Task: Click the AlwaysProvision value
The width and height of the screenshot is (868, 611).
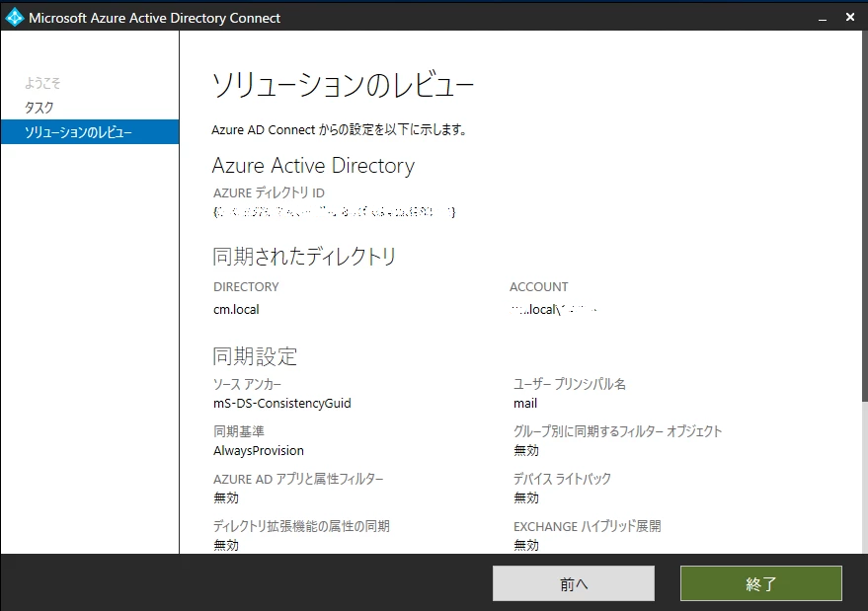Action: 259,450
